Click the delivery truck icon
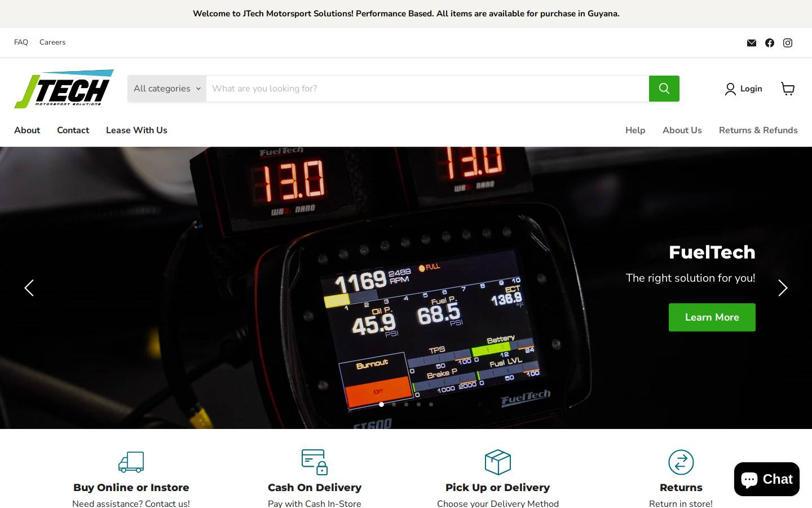 pyautogui.click(x=131, y=462)
